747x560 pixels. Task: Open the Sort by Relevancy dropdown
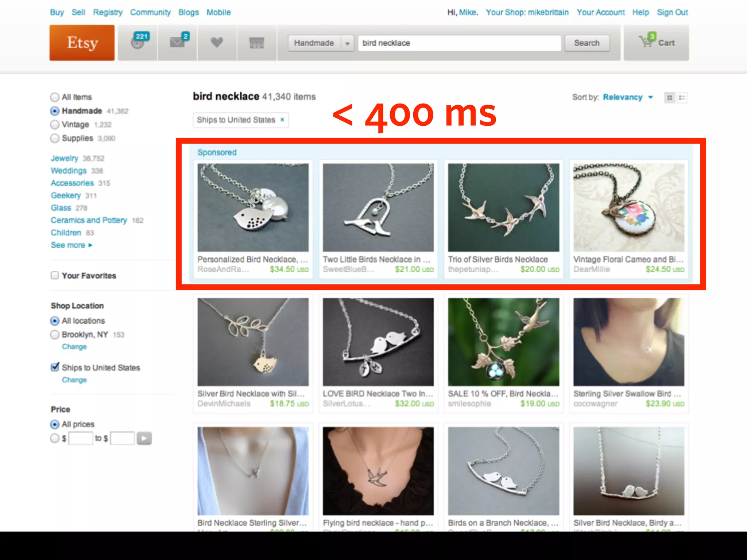point(628,97)
